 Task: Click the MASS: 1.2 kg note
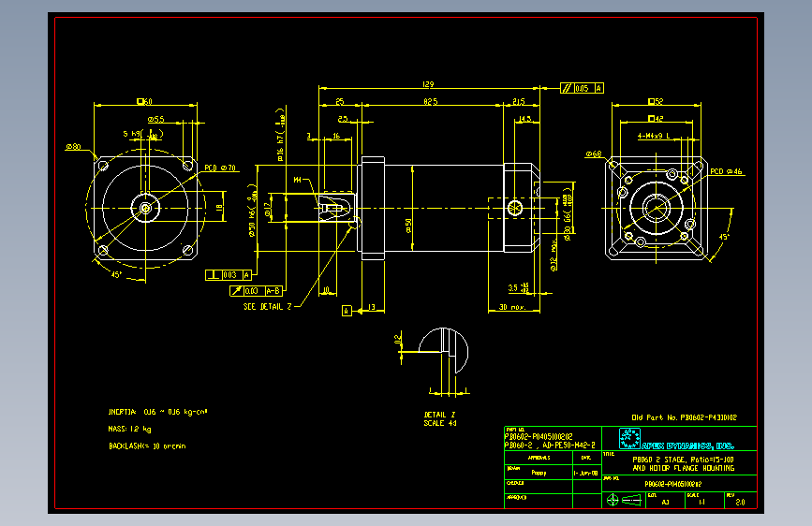(129, 429)
